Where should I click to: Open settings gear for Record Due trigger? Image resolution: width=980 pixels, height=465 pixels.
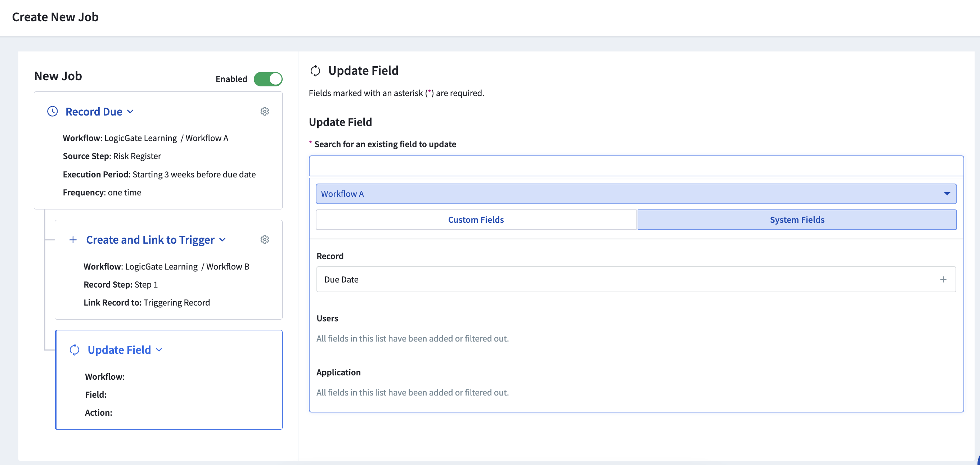click(x=264, y=112)
